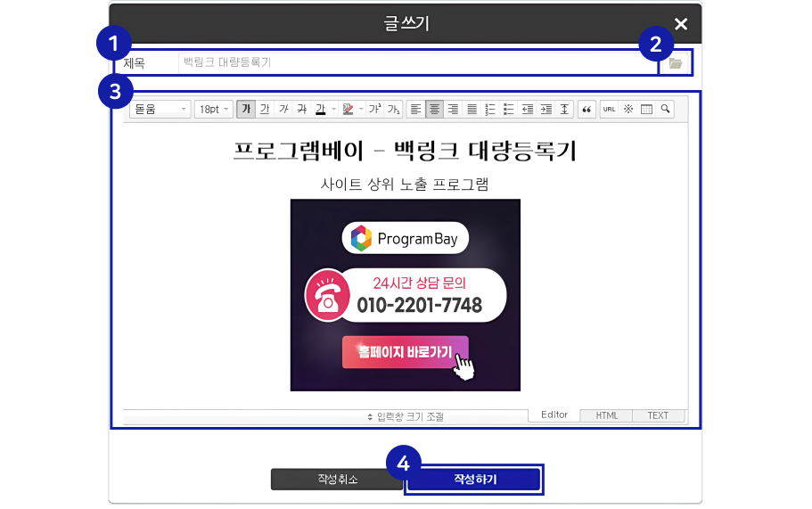Align text to the left

pos(415,109)
